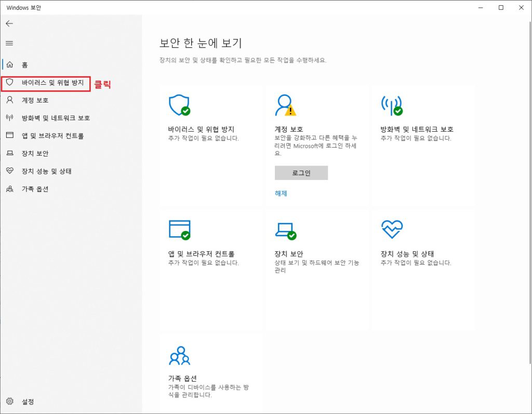The image size is (532, 414).
Task: Maximize the Windows 보안 window
Action: (501, 7)
